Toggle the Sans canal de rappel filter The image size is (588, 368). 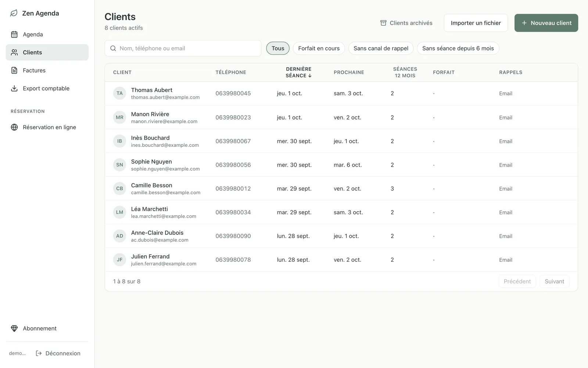coord(381,48)
